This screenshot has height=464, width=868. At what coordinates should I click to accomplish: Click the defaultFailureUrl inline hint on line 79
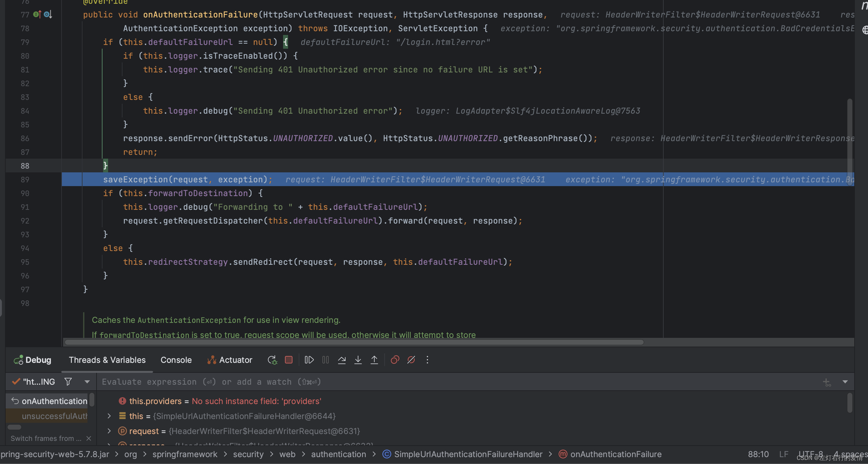coord(395,42)
